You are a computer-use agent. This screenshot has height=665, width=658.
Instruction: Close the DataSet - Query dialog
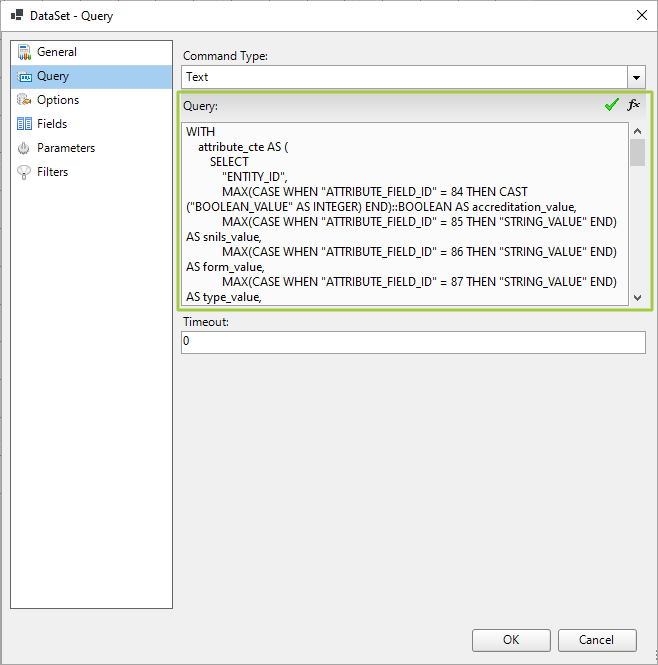[x=640, y=16]
